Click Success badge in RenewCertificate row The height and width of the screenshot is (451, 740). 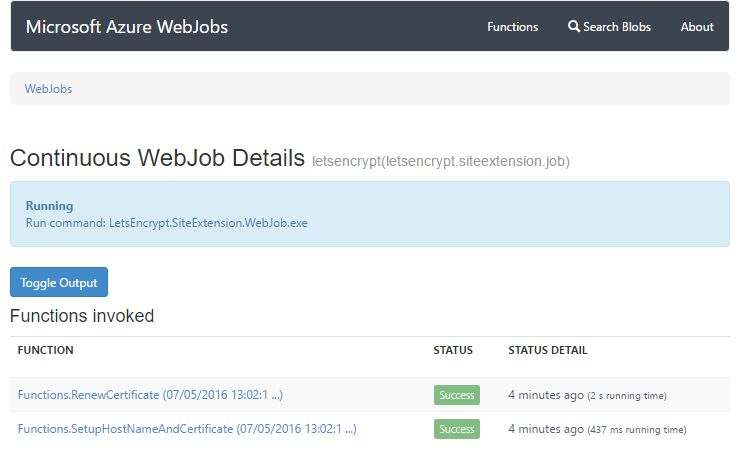tap(457, 395)
